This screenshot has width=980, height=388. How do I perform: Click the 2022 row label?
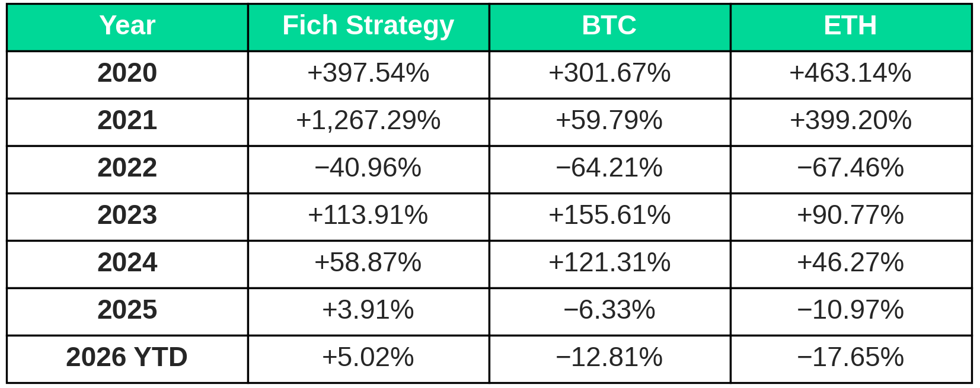click(x=127, y=169)
